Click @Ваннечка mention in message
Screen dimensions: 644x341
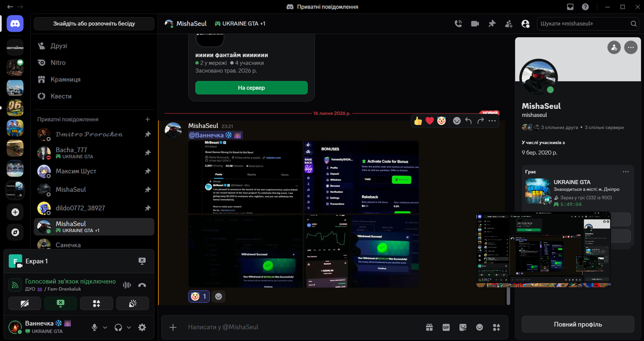[216, 135]
